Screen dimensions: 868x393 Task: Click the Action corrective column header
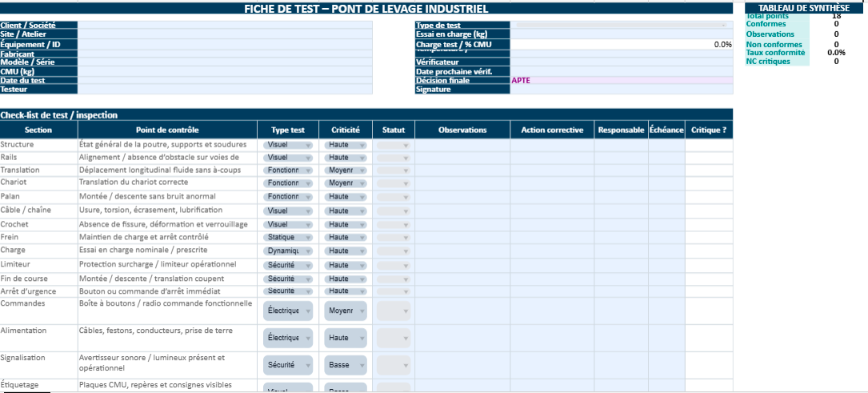pyautogui.click(x=552, y=130)
